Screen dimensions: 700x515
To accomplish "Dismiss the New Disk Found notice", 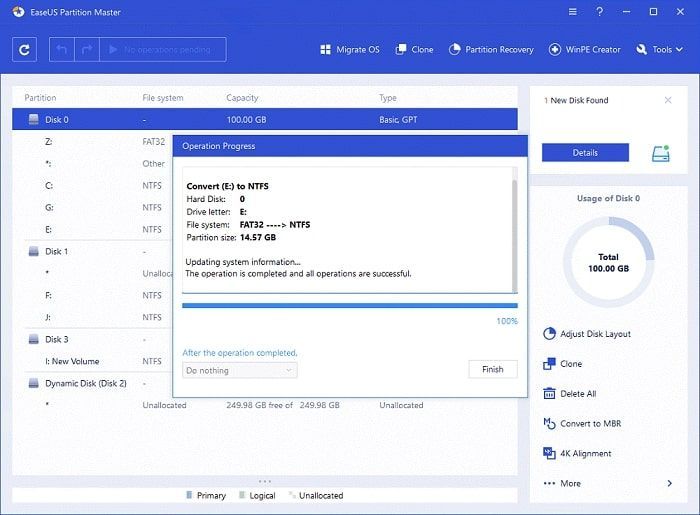I will (668, 100).
